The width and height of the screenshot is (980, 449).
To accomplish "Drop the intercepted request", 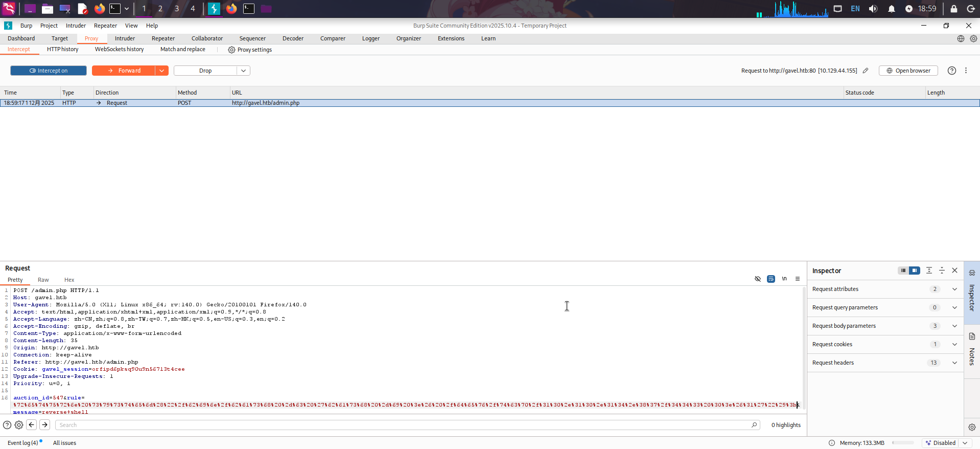I will (x=205, y=71).
